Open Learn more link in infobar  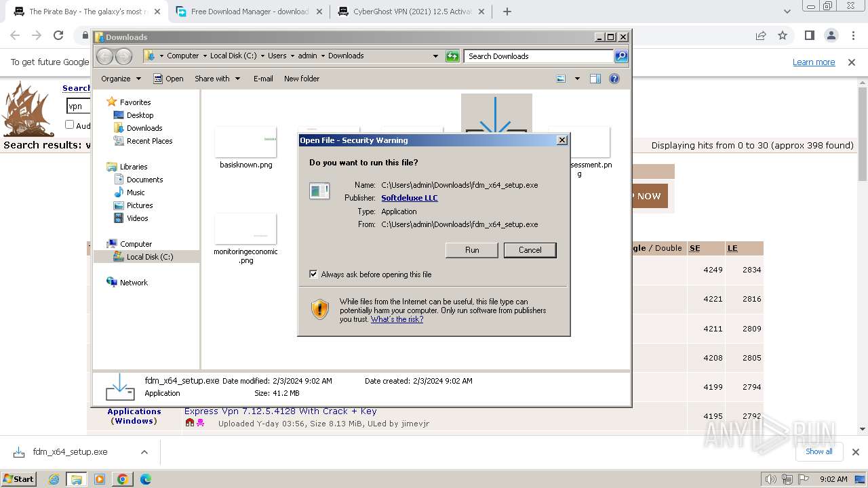point(814,62)
